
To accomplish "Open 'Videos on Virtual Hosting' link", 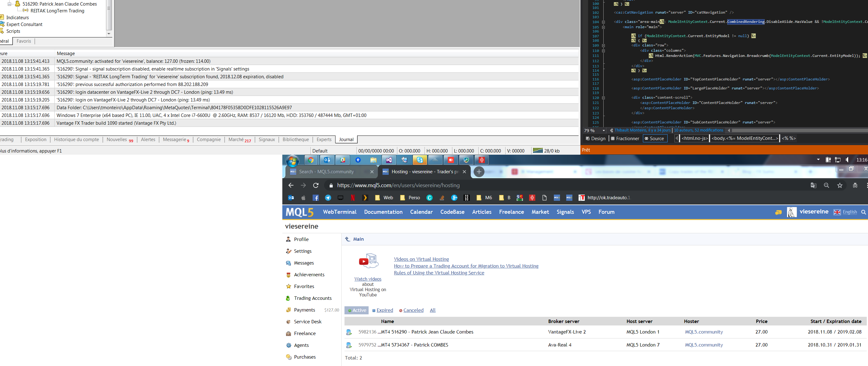I will pos(421,259).
